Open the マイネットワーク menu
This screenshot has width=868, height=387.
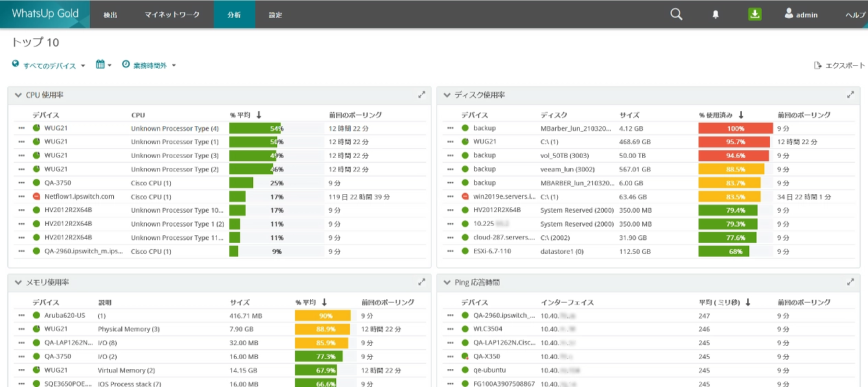point(172,14)
